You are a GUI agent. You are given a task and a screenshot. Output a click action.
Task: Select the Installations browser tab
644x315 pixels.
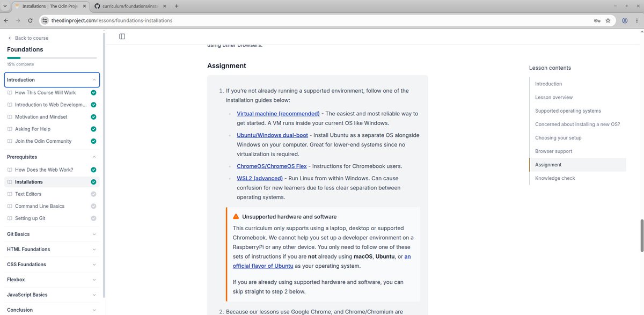tap(49, 6)
